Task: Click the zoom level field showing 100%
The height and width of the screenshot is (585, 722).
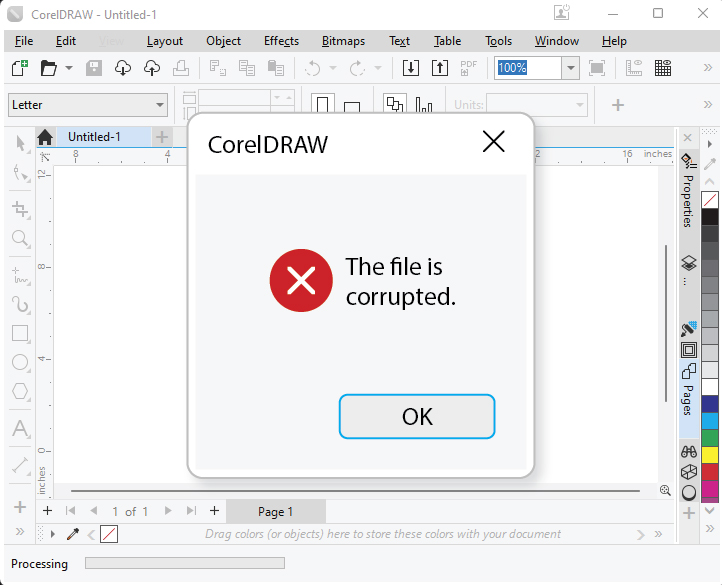Action: [x=528, y=68]
